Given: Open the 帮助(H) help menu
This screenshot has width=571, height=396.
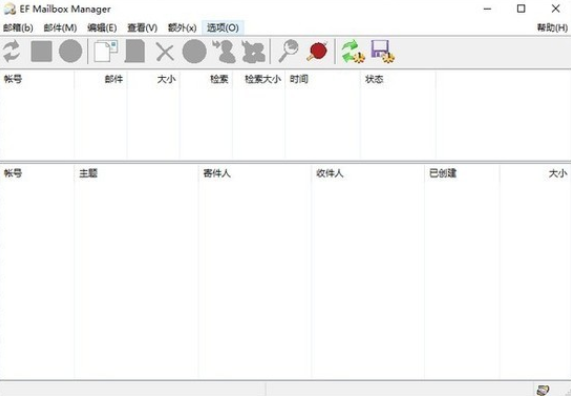Looking at the screenshot, I should [x=552, y=28].
